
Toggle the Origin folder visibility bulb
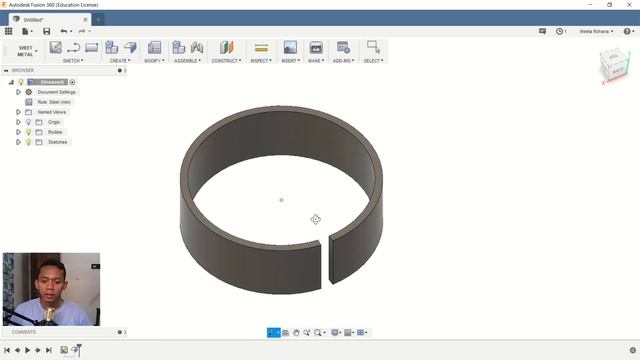28,122
